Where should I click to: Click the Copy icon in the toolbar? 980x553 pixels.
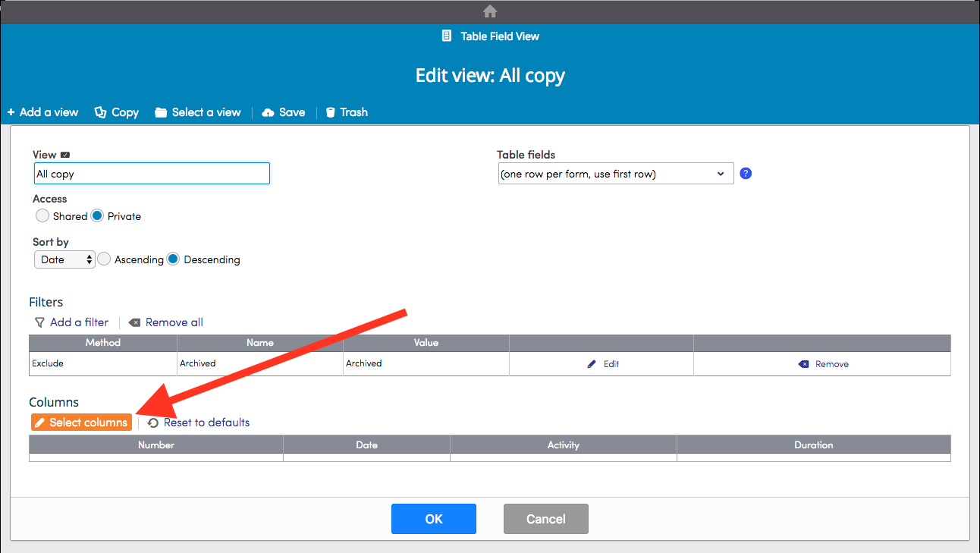99,112
